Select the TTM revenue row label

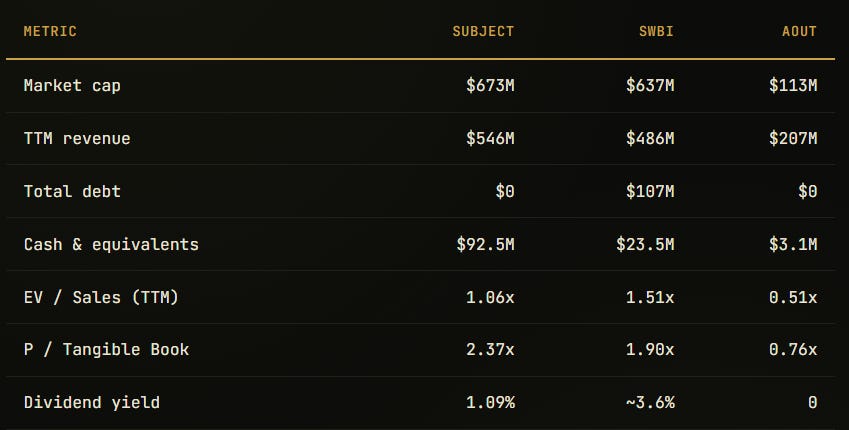tap(77, 139)
